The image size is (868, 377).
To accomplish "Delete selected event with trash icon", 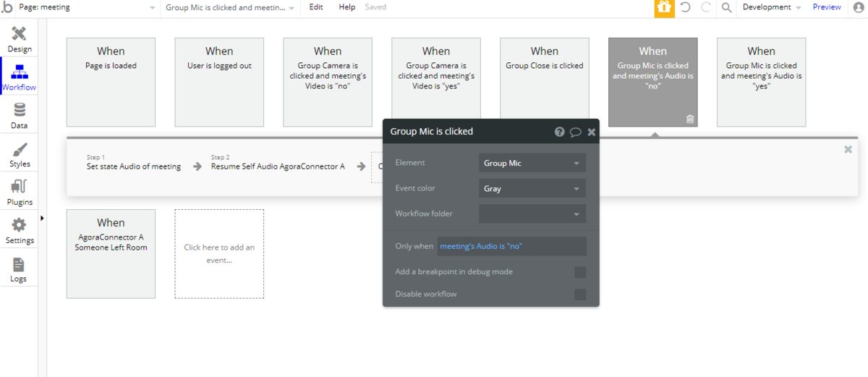I will pyautogui.click(x=690, y=119).
